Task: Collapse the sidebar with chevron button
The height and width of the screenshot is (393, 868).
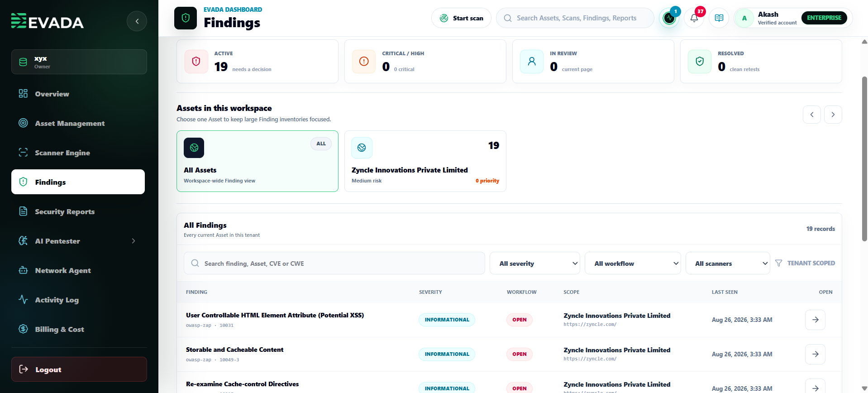Action: point(137,21)
